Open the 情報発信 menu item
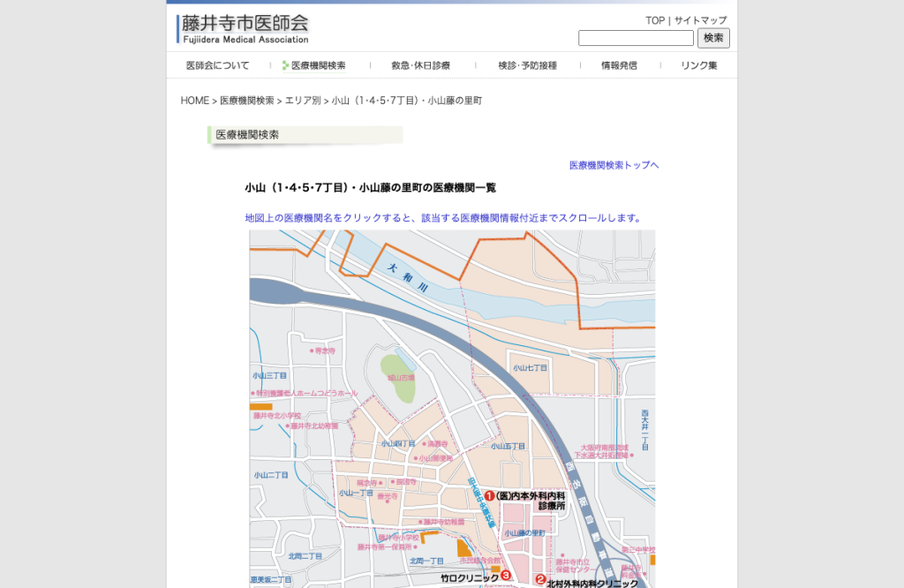 point(619,65)
